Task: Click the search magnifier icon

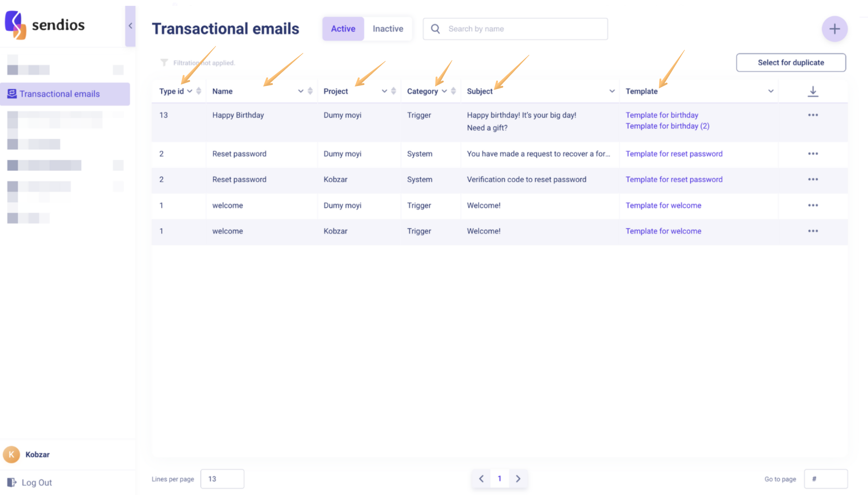Action: point(435,29)
